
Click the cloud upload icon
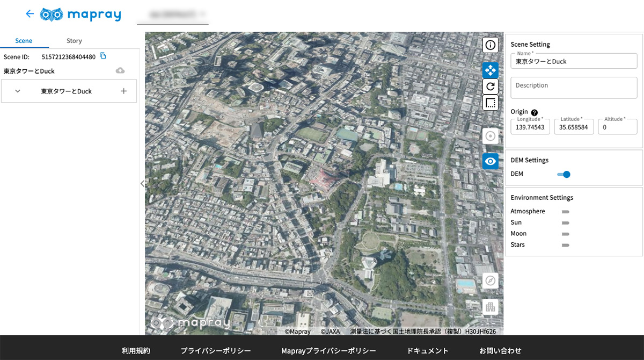pos(120,71)
